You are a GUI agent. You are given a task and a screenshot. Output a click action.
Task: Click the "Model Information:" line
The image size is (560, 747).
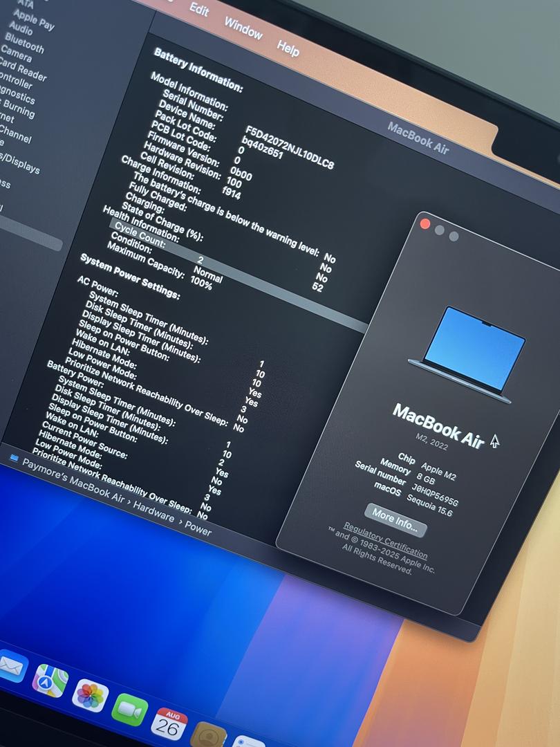coord(189,91)
